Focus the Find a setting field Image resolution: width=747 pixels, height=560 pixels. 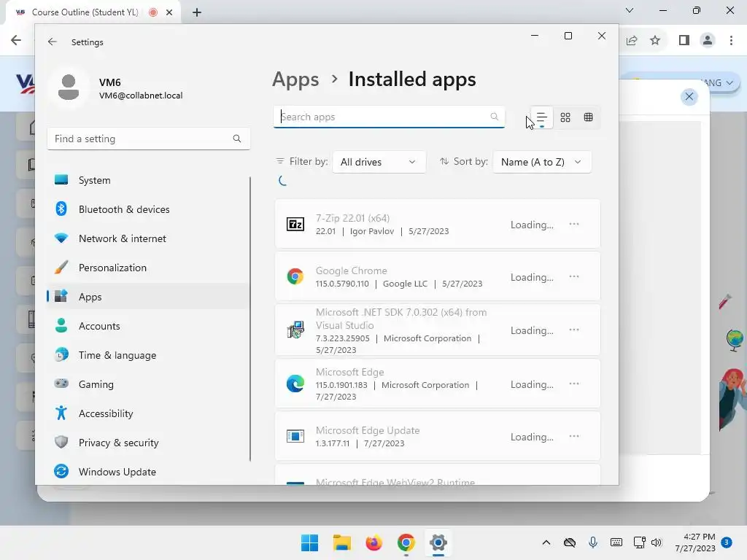148,139
